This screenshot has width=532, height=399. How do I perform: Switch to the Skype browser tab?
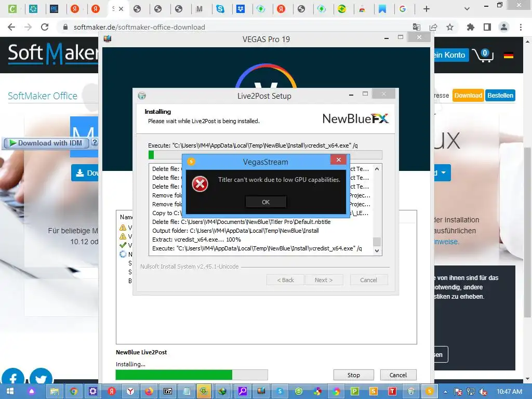click(x=220, y=9)
